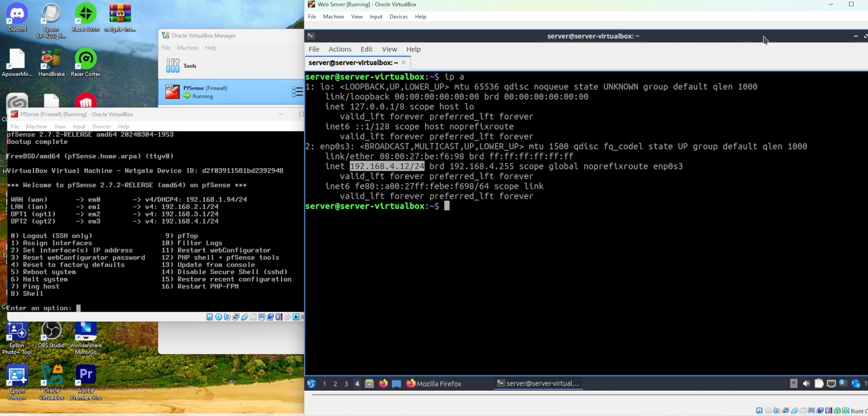Viewport: 868px width, 416px height.
Task: Click Mozilla Firefox taskbar button
Action: 434,383
